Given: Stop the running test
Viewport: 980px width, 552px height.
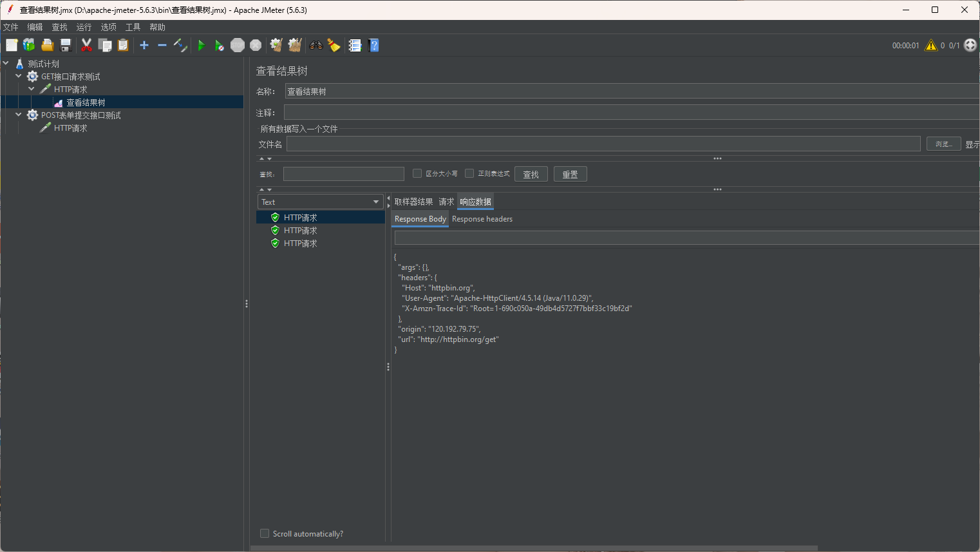Looking at the screenshot, I should [x=238, y=45].
